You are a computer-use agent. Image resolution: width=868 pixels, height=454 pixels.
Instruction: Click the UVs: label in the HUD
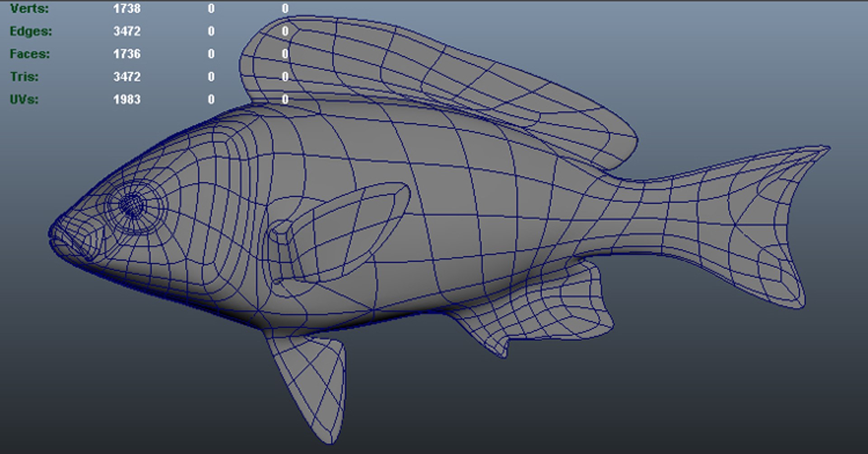point(24,99)
